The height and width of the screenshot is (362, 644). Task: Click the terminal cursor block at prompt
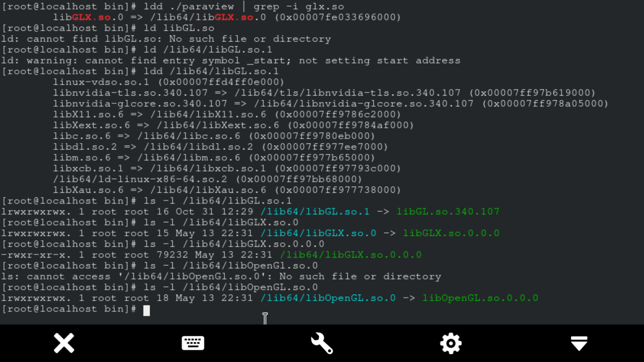(147, 310)
